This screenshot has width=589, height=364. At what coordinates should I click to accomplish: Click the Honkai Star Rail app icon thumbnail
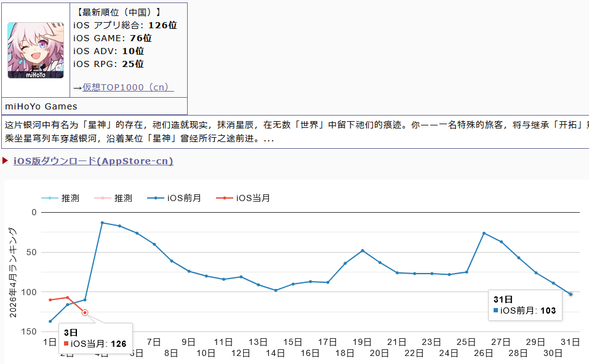click(36, 50)
